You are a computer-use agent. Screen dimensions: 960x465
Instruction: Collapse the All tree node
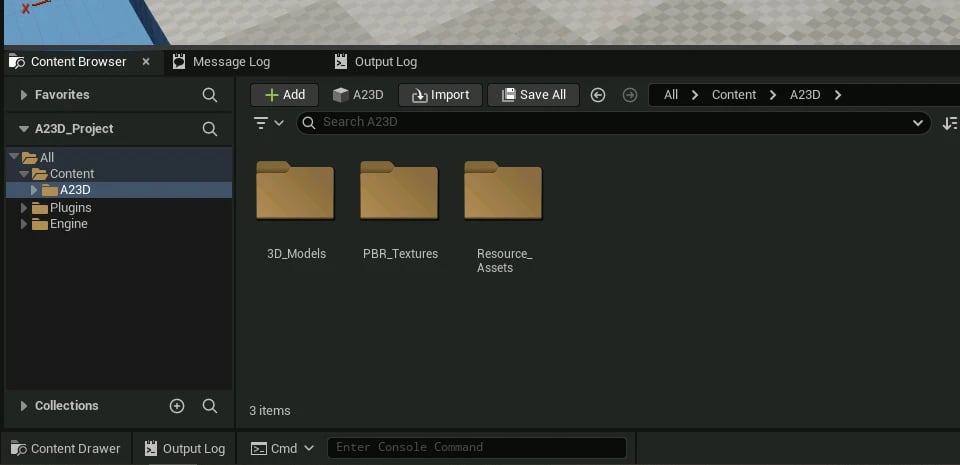14,157
